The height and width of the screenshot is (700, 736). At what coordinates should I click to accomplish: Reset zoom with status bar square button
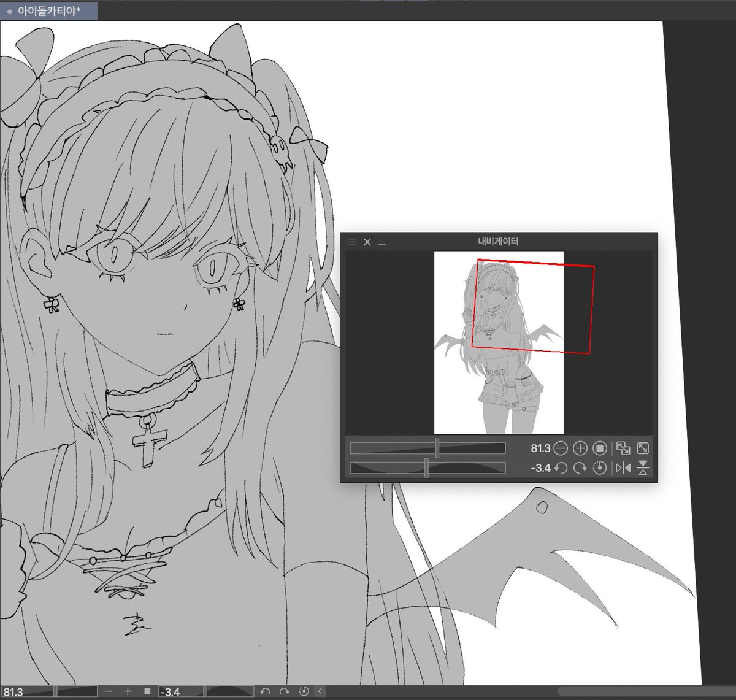pyautogui.click(x=147, y=691)
